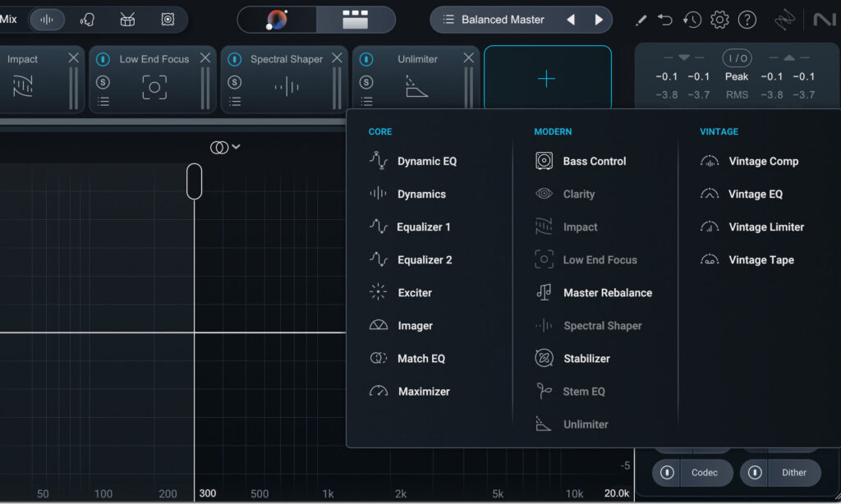
Task: Click the Undo arrow icon
Action: (x=665, y=21)
